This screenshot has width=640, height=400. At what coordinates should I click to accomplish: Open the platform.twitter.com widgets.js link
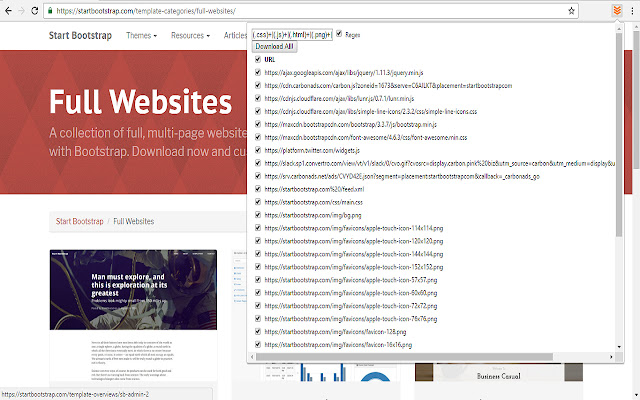click(x=312, y=151)
